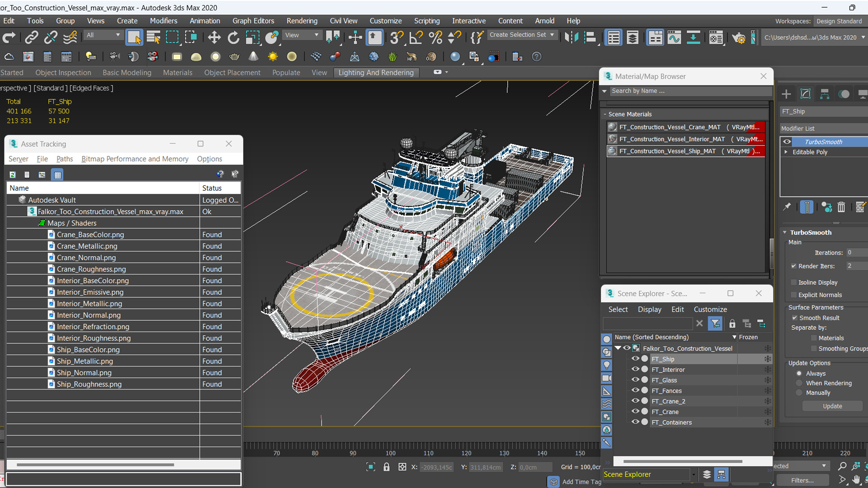Screen dimensions: 868x488
Task: Toggle visibility of FT_Containers layer
Action: 634,422
